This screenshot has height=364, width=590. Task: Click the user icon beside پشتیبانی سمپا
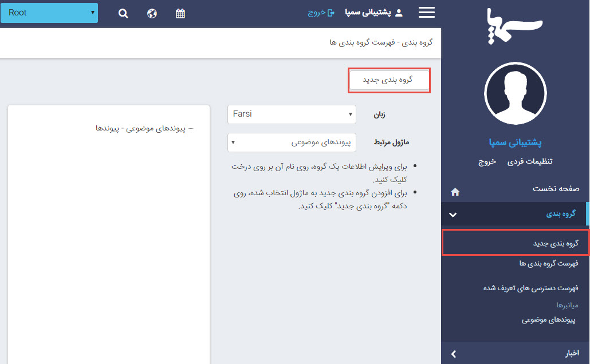pyautogui.click(x=399, y=13)
